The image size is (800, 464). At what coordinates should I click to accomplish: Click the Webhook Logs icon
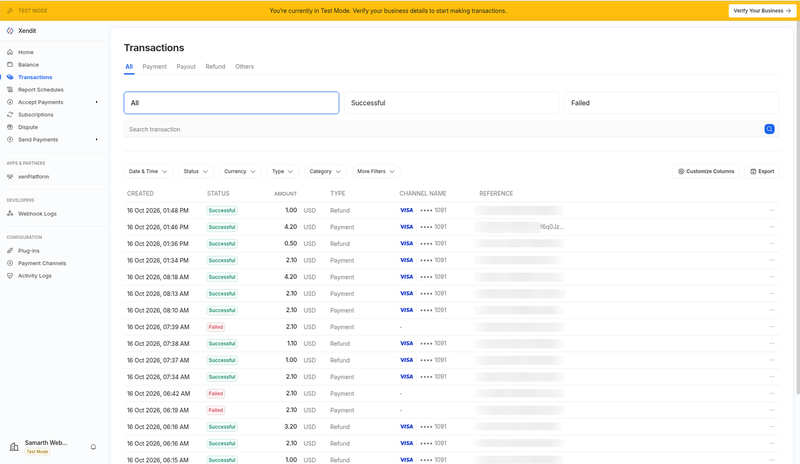coord(10,213)
